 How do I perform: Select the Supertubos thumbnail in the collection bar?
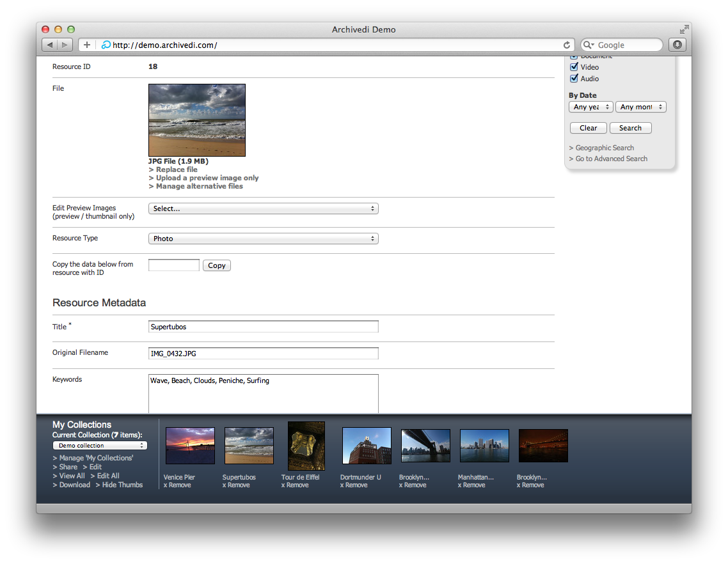click(x=249, y=446)
